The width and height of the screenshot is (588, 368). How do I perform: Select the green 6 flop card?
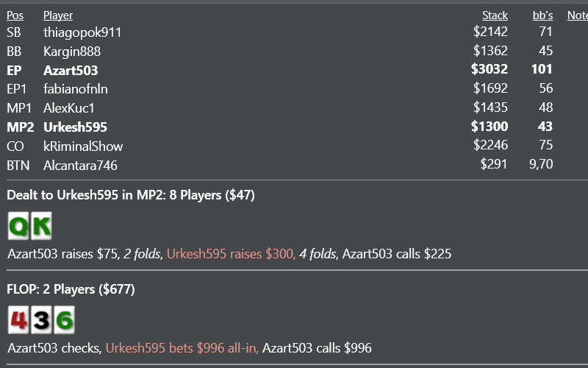click(x=64, y=320)
